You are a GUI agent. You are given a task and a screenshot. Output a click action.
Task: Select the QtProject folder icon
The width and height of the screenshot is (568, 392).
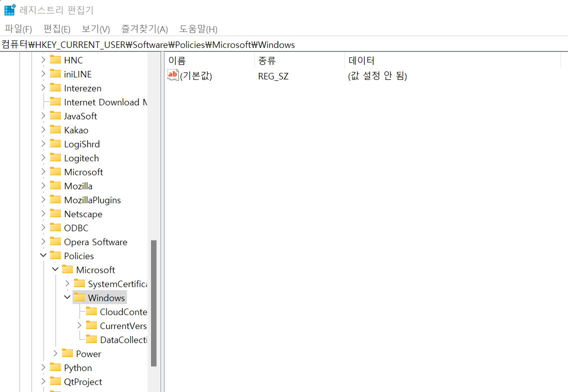[x=55, y=381]
